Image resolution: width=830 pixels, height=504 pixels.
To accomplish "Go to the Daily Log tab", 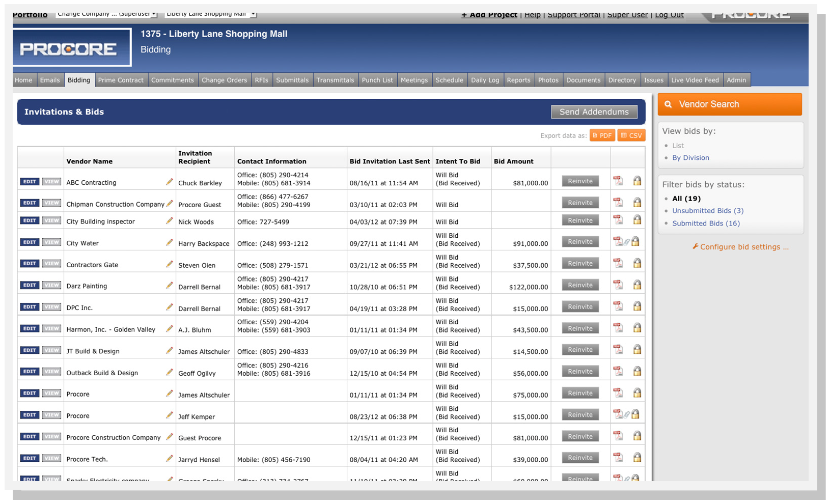I will (x=485, y=80).
